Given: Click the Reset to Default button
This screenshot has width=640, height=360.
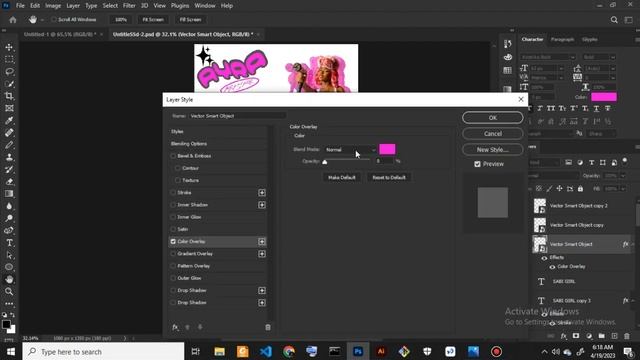Looking at the screenshot, I should point(389,178).
